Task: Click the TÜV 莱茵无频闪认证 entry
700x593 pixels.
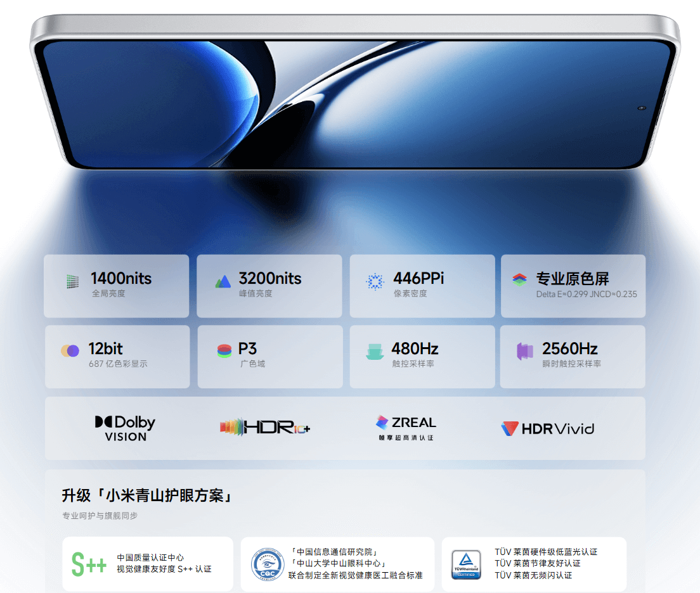Action: (x=533, y=577)
